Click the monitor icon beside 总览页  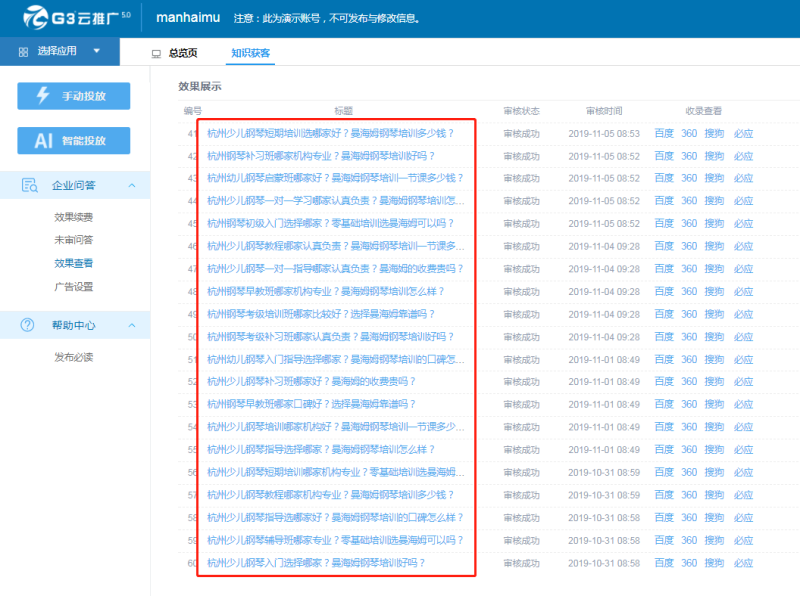click(156, 54)
